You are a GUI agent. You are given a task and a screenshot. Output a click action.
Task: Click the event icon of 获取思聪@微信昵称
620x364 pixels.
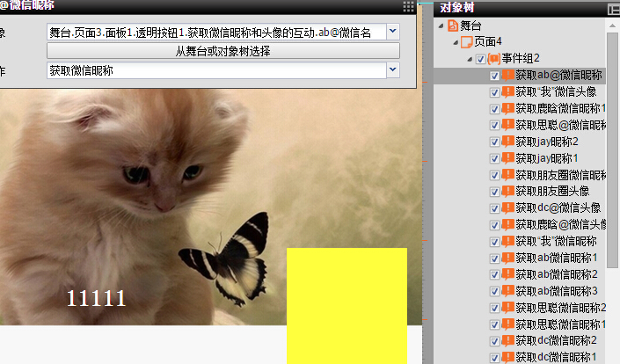tap(507, 125)
